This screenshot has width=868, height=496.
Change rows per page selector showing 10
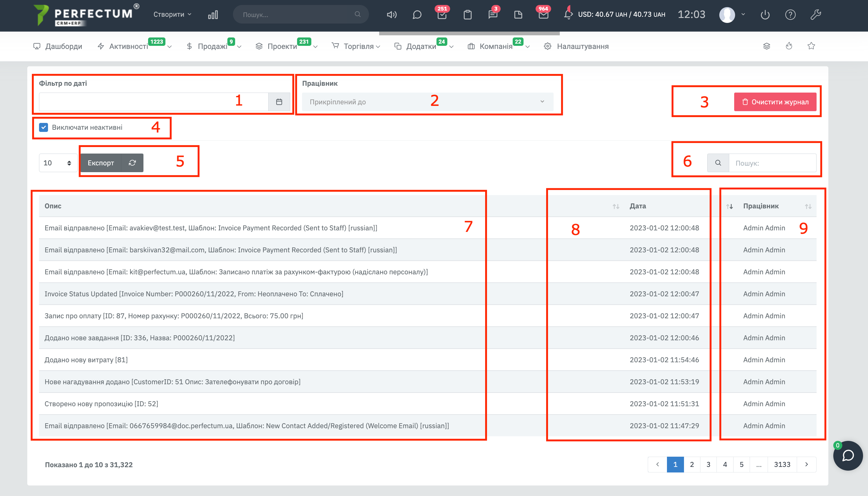coord(57,163)
